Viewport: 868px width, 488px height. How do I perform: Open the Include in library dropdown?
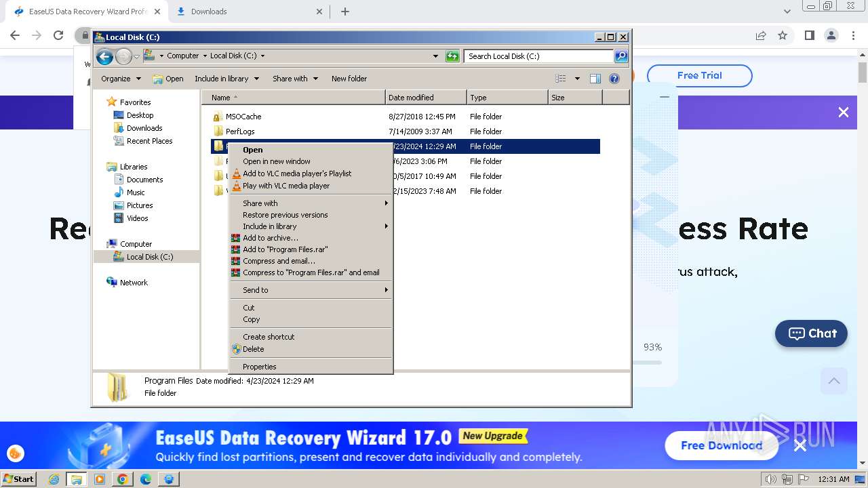tap(226, 79)
